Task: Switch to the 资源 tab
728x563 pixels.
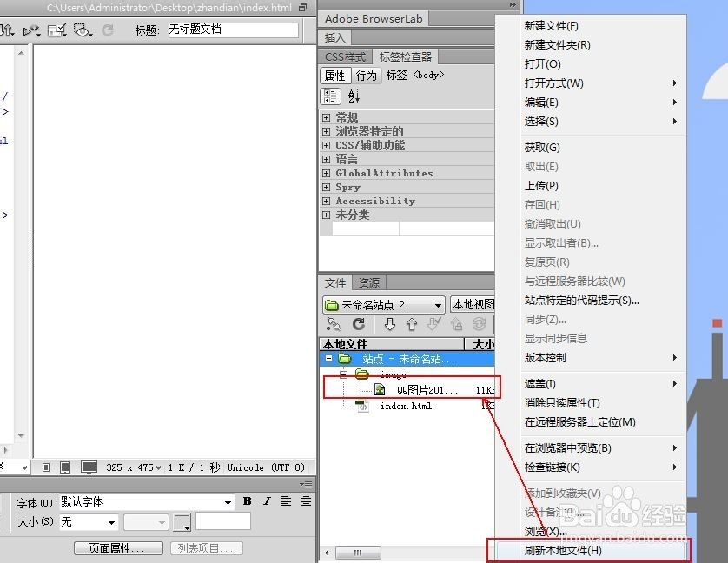Action: (367, 282)
